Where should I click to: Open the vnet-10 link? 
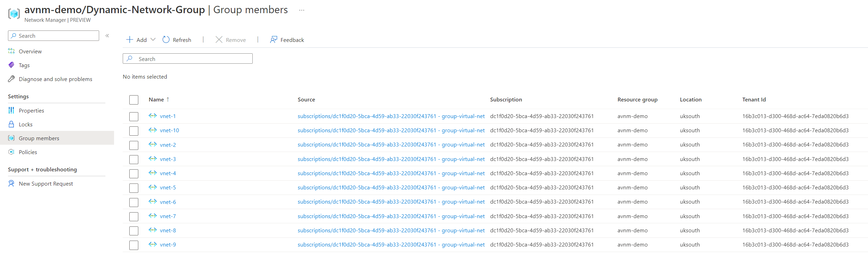coord(170,131)
